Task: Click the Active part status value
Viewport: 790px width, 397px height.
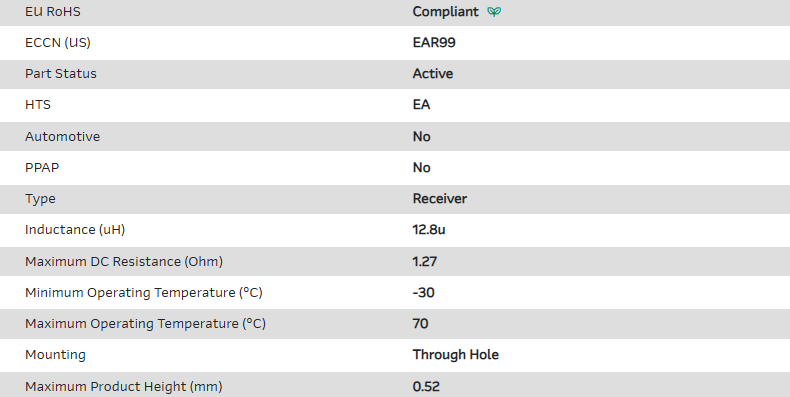Action: (x=433, y=74)
